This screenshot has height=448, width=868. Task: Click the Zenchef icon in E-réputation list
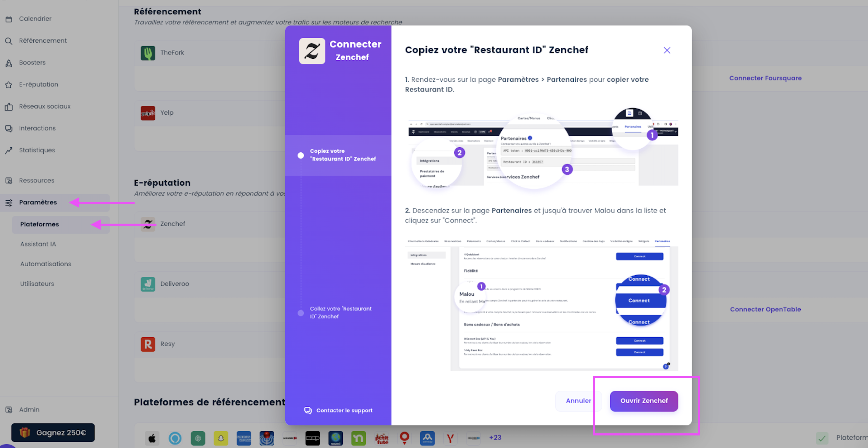pos(148,224)
